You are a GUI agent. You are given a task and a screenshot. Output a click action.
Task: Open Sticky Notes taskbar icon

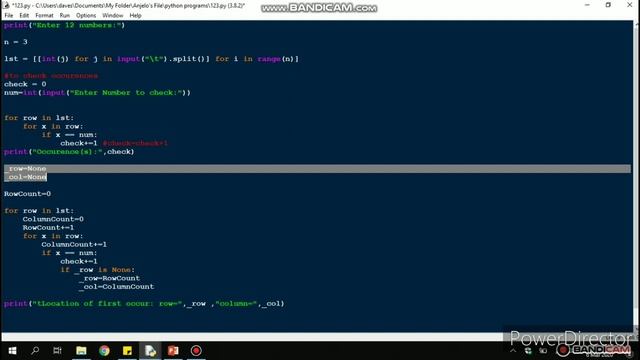point(127,351)
